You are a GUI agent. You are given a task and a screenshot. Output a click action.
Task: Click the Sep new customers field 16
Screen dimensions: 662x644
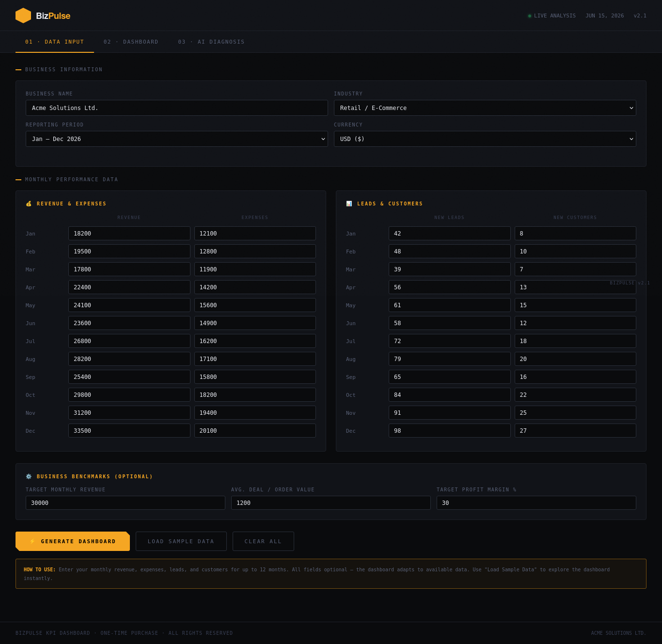pyautogui.click(x=575, y=377)
